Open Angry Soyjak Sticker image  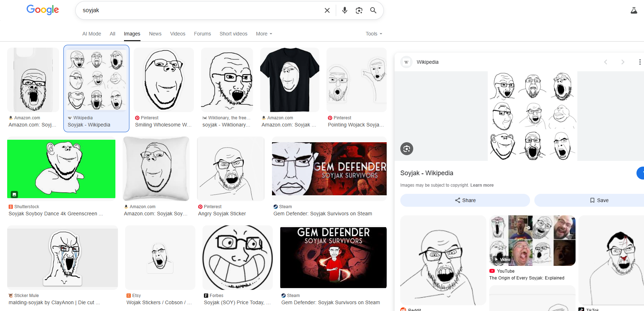pos(231,169)
